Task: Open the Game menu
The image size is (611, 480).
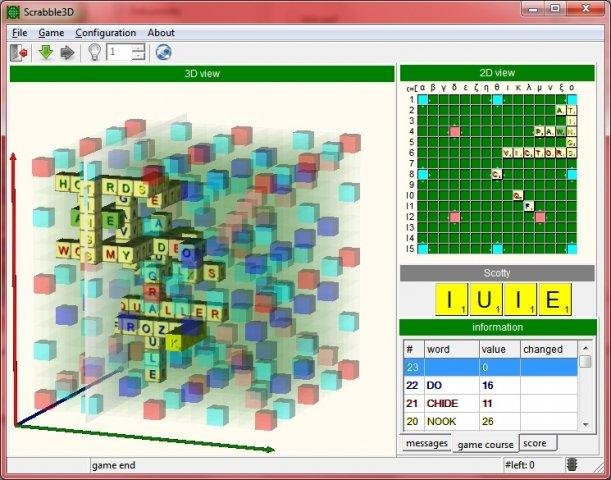Action: point(51,33)
